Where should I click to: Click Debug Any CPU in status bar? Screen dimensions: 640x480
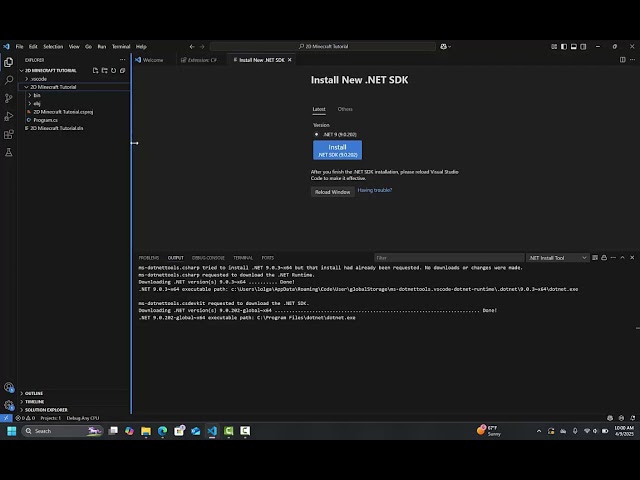coord(82,418)
